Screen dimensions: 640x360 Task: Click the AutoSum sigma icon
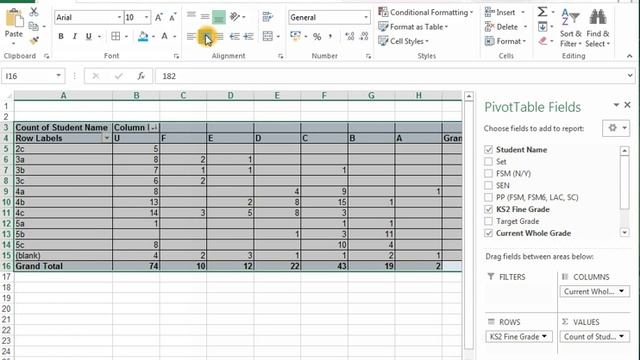542,12
